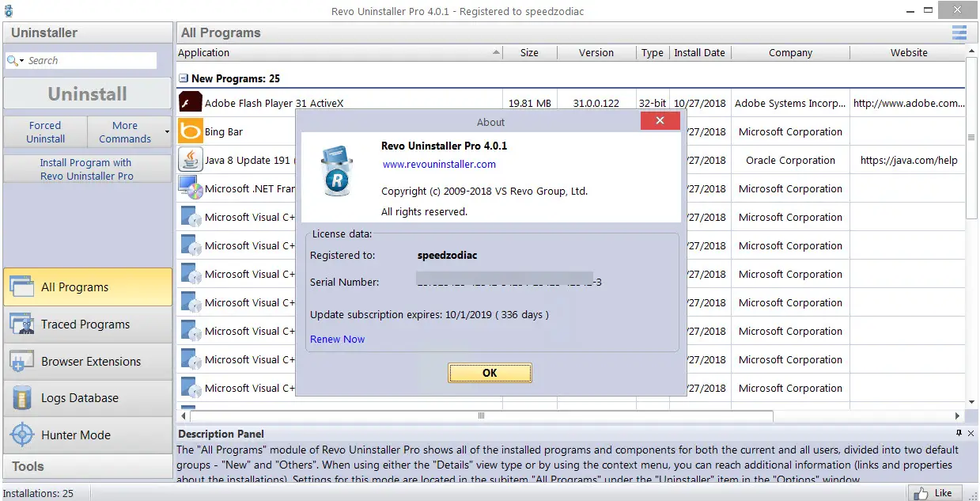Collapse the New Programs: 25 group
The image size is (980, 501).
pos(183,78)
